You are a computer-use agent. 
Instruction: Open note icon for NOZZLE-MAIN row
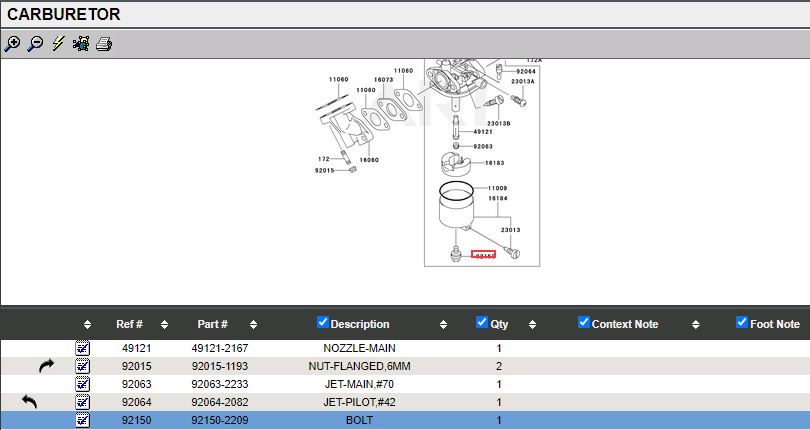tap(83, 348)
